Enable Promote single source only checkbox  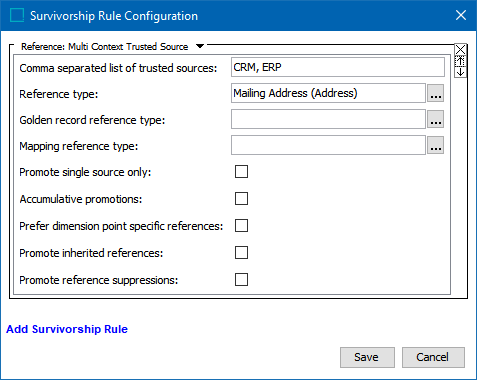point(241,172)
